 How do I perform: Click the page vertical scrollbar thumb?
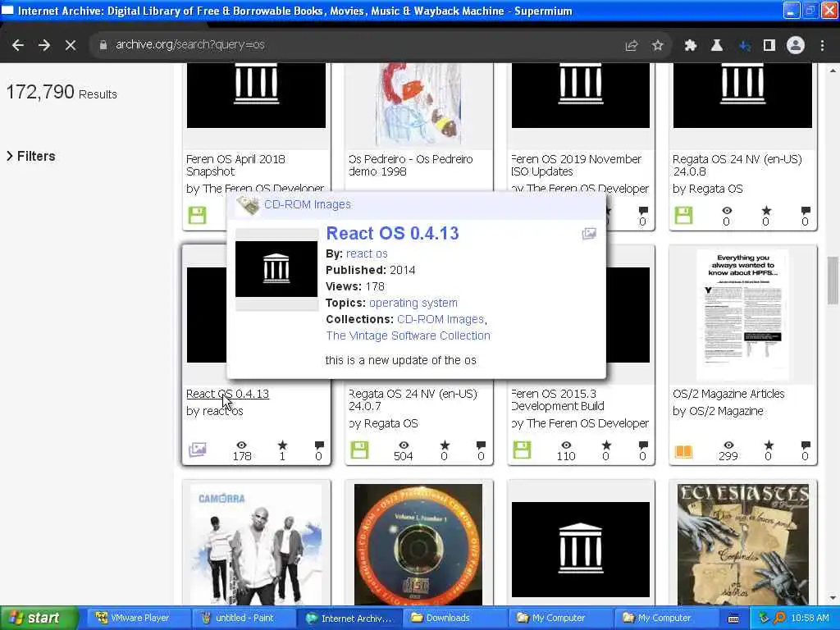pos(833,281)
